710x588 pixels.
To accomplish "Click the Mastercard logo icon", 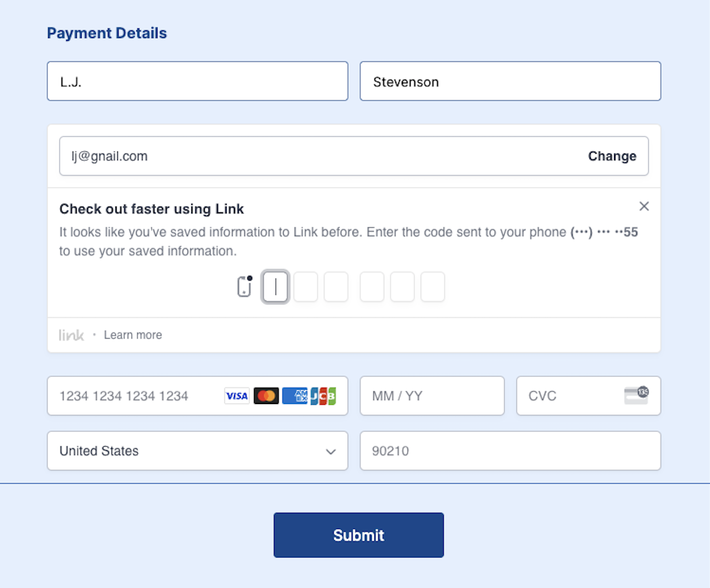I will [266, 396].
